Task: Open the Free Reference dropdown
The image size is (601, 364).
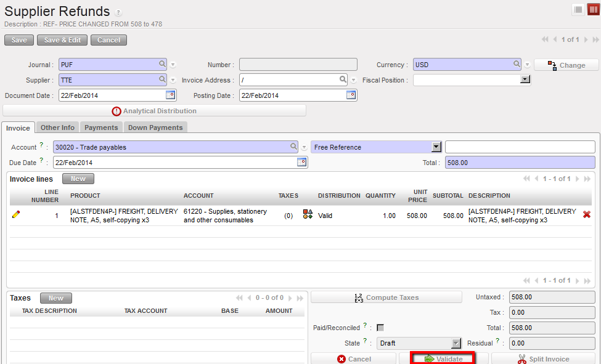Action: pyautogui.click(x=436, y=147)
